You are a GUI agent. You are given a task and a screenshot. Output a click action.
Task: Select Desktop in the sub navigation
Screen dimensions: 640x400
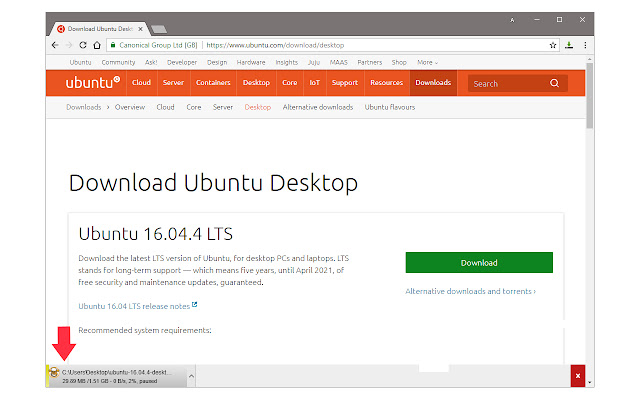(x=258, y=107)
